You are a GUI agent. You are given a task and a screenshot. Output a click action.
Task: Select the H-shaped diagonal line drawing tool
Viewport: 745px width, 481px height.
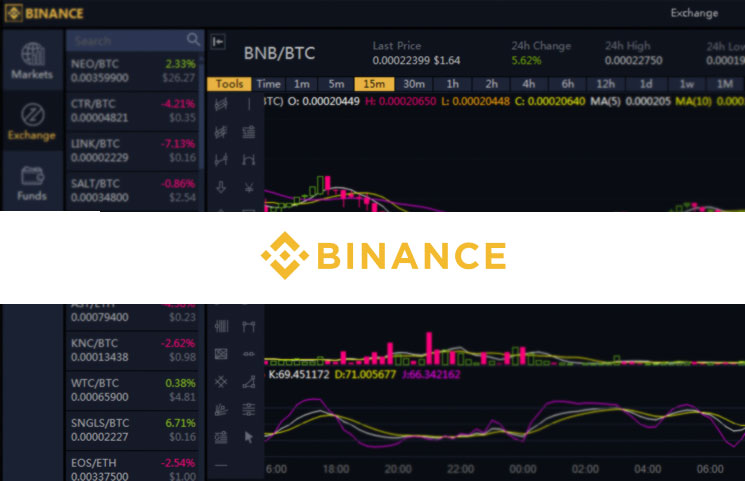coord(221,159)
